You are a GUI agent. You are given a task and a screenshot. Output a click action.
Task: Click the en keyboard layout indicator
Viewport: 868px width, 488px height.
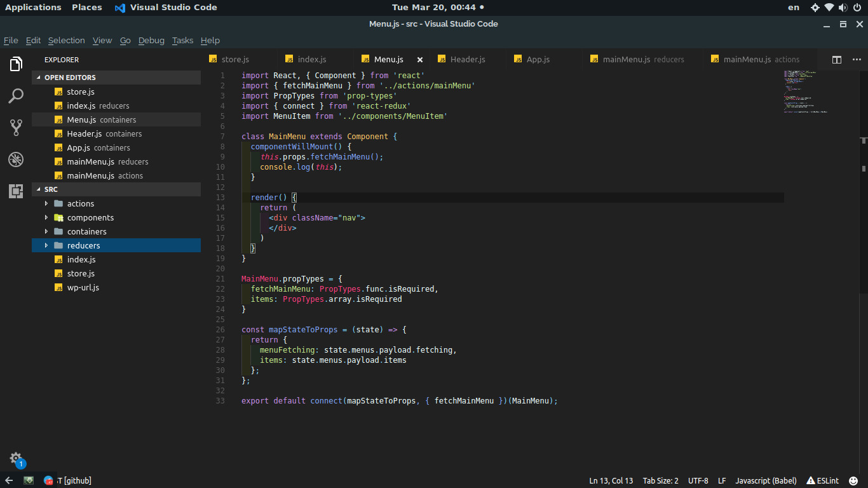794,8
